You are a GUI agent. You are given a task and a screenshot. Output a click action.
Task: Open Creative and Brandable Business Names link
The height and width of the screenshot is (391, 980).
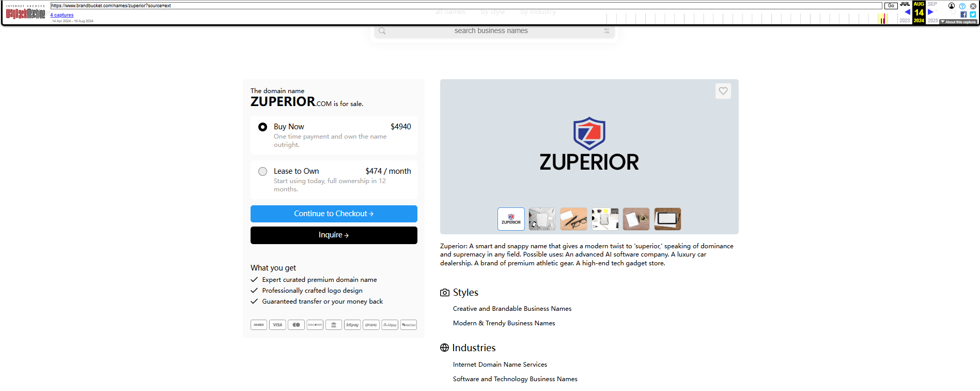[x=512, y=309]
